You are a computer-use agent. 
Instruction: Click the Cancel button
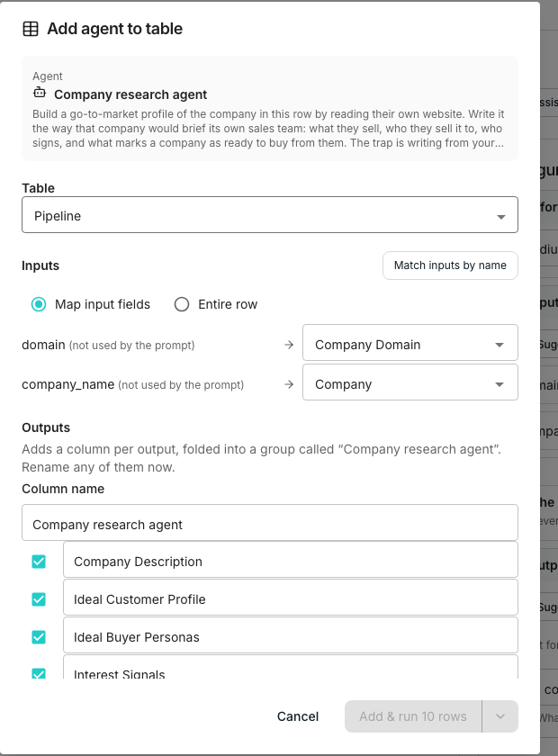tap(298, 716)
